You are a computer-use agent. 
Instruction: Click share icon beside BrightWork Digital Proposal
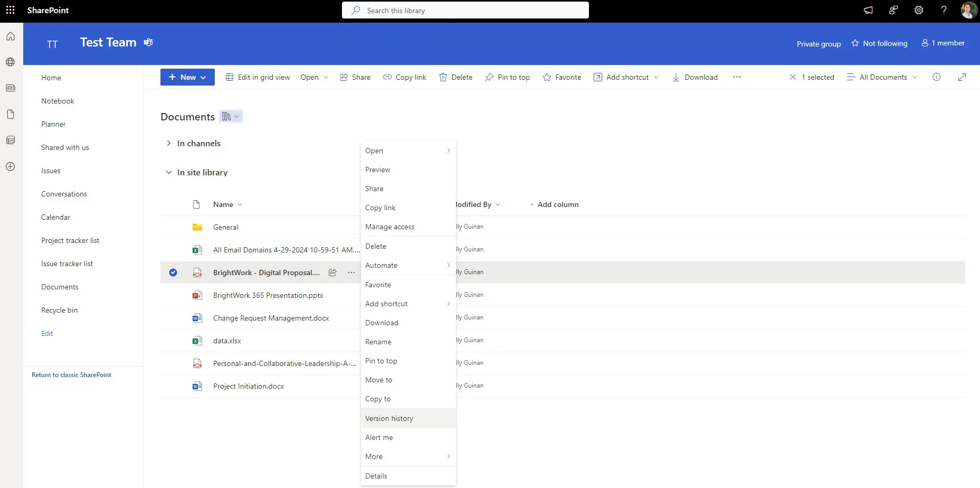click(x=332, y=273)
